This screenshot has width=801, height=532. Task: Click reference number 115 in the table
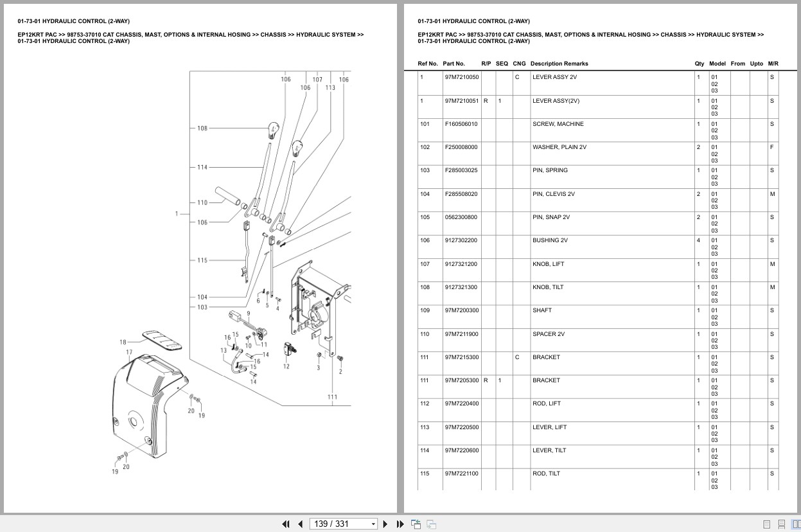(425, 474)
